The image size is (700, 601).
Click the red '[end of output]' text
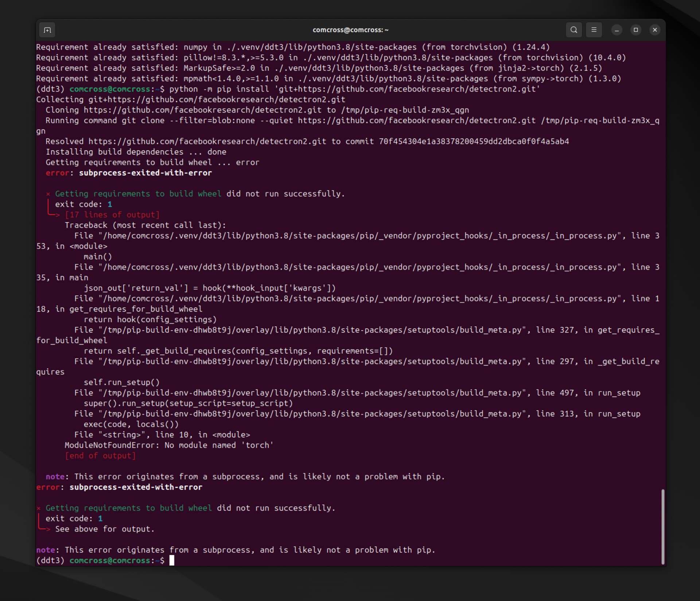[100, 456]
